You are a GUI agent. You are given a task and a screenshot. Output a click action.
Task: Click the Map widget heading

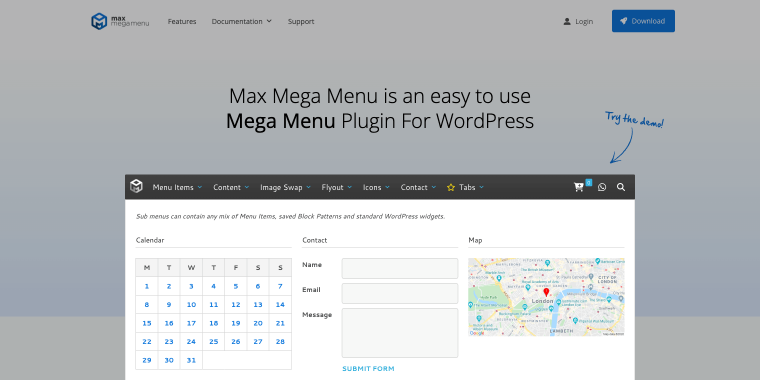[475, 240]
